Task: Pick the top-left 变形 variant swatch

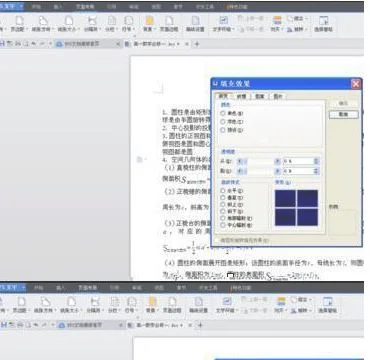Action: pos(285,199)
